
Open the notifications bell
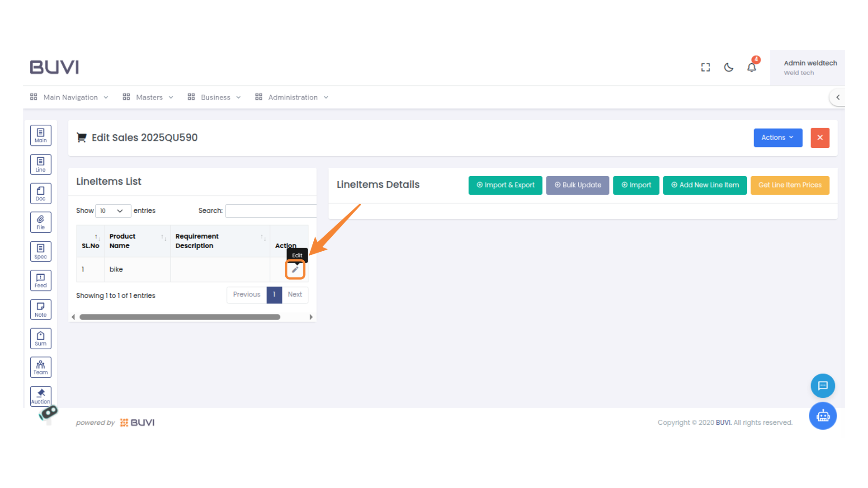(x=751, y=67)
